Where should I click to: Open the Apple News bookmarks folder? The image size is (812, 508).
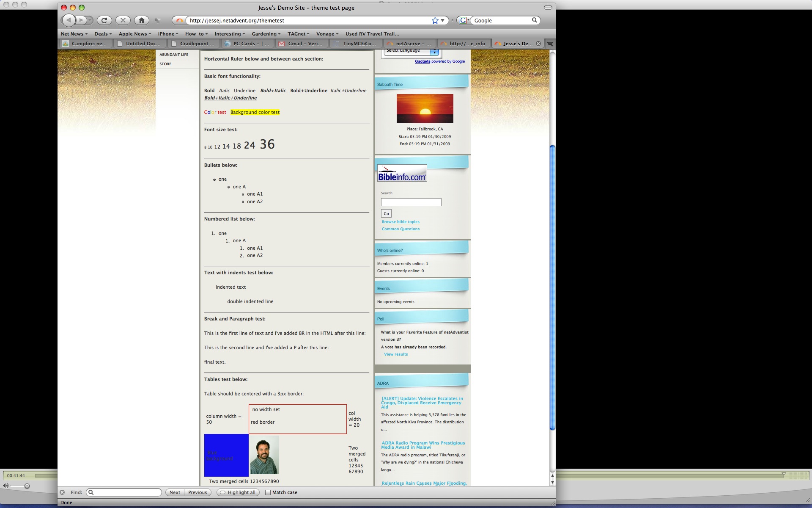pos(134,34)
